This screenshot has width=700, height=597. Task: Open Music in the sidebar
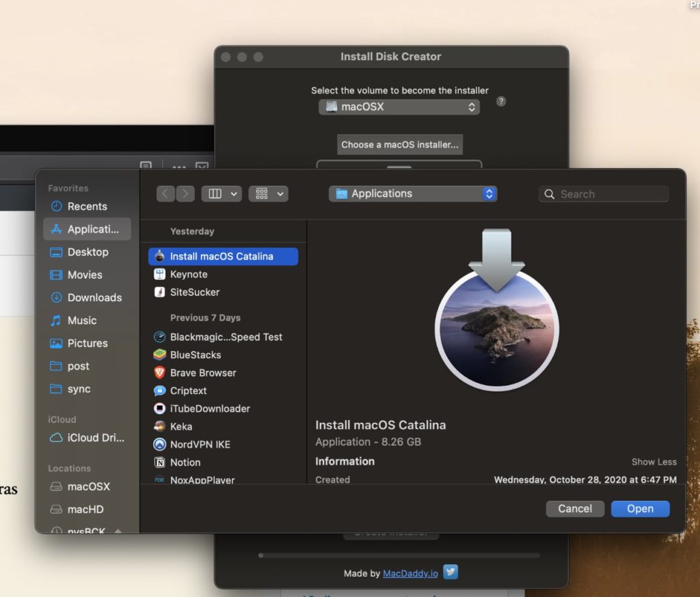87,320
